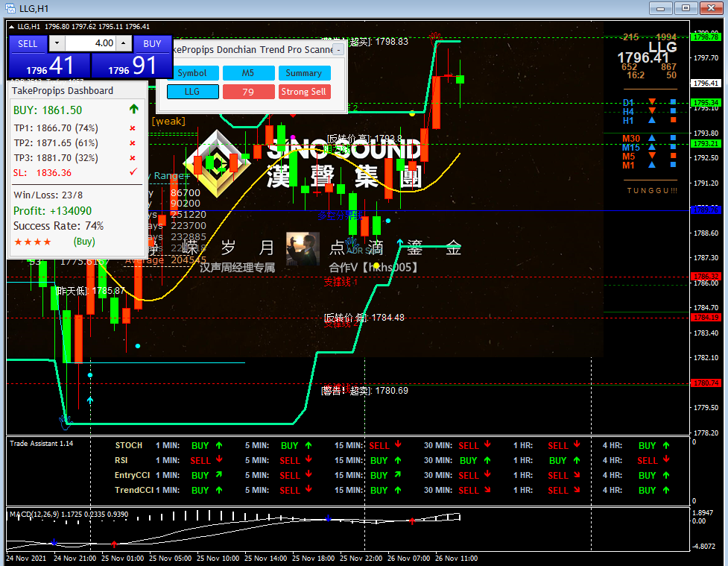The width and height of the screenshot is (728, 566).
Task: Click the Profit: +134090 text
Action: click(52, 211)
